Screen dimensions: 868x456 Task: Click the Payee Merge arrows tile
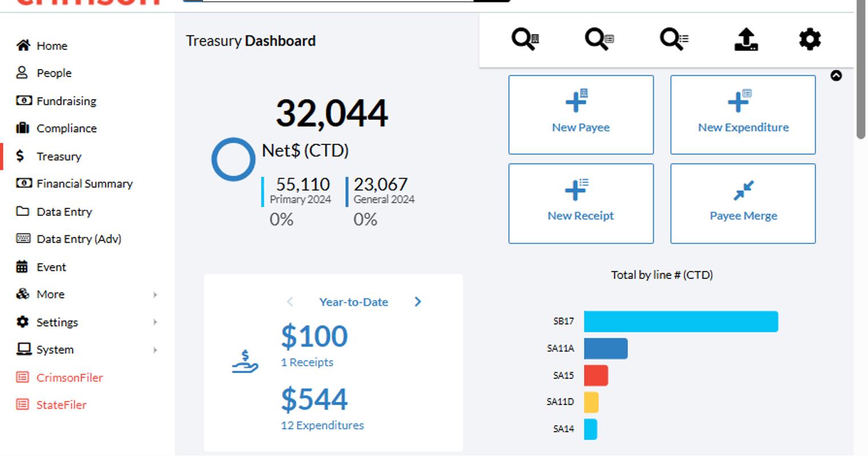click(x=743, y=203)
